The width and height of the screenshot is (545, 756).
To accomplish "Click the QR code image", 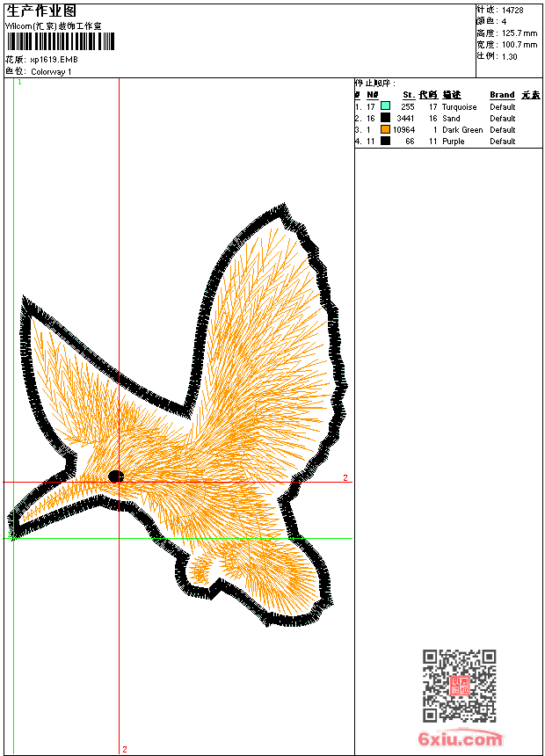I will point(459,686).
